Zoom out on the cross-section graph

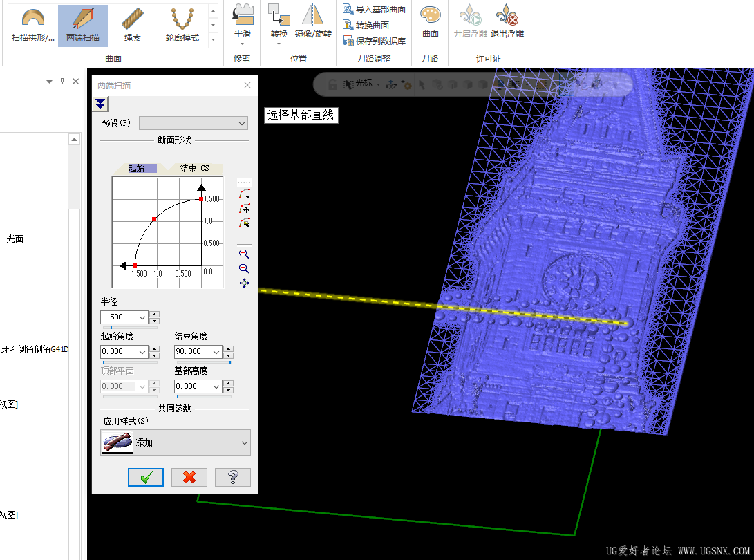[244, 268]
